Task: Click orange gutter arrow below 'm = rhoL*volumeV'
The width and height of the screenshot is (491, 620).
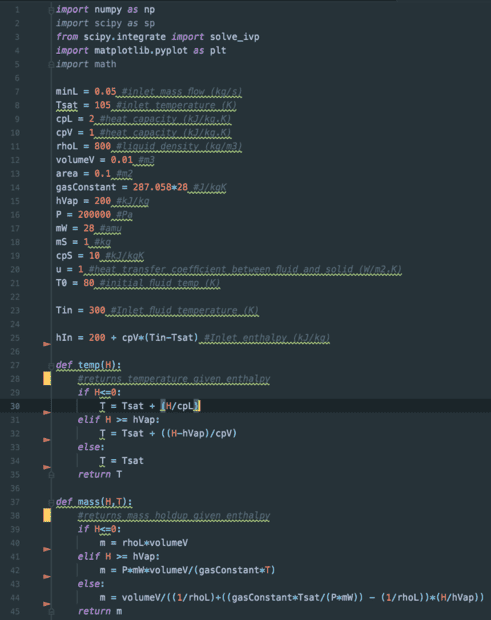Action: click(47, 549)
